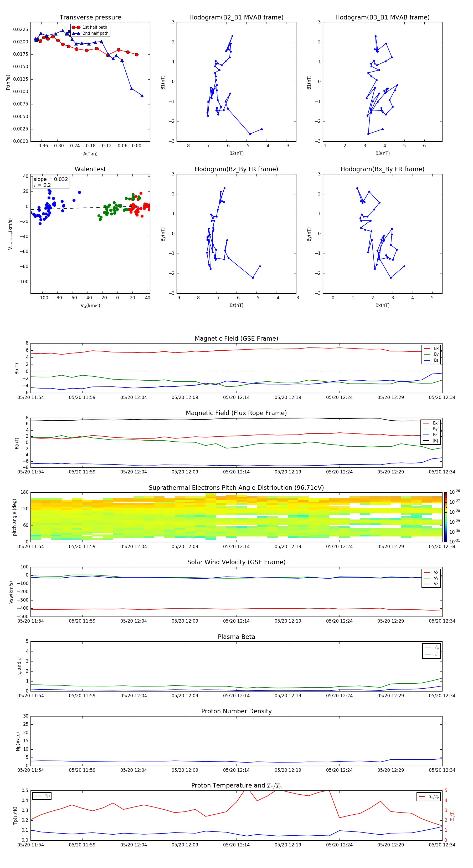The width and height of the screenshot is (473, 868).
Task: Click the 'Hodogram(Bx_By FR frame)' title
Action: point(382,169)
